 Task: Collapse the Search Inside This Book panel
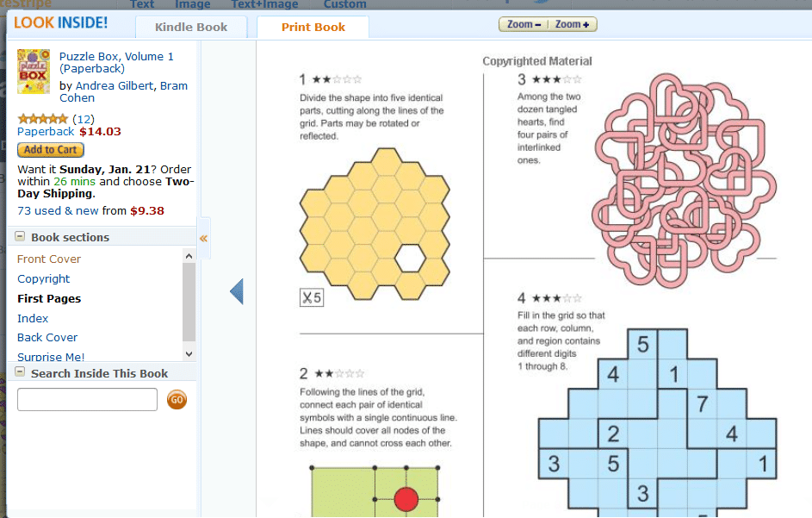(20, 371)
